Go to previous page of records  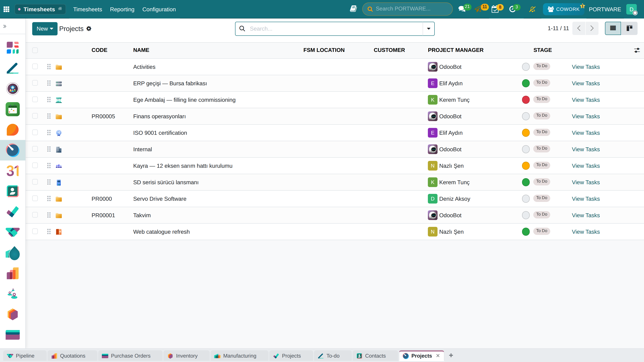point(579,28)
